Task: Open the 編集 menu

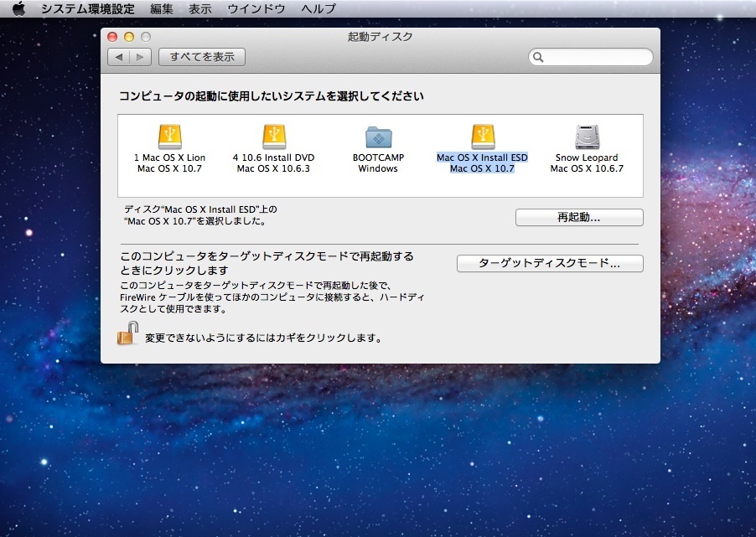Action: click(x=162, y=9)
